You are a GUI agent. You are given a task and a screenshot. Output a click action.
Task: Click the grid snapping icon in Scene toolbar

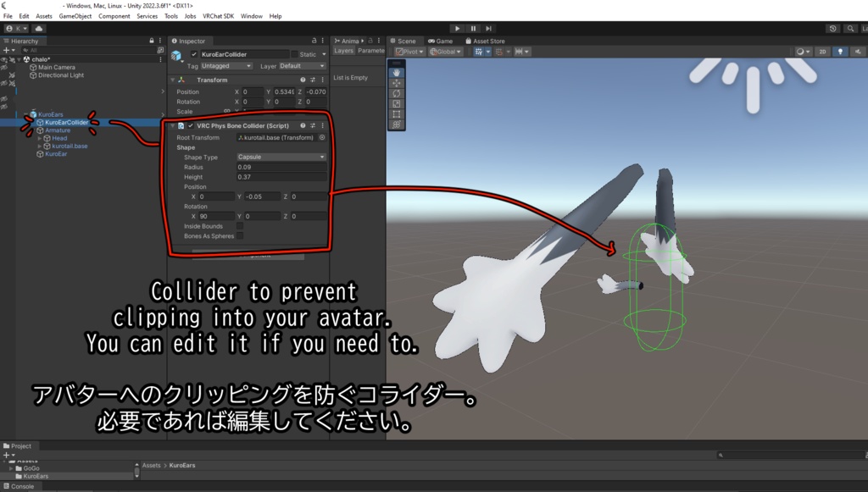coord(500,52)
